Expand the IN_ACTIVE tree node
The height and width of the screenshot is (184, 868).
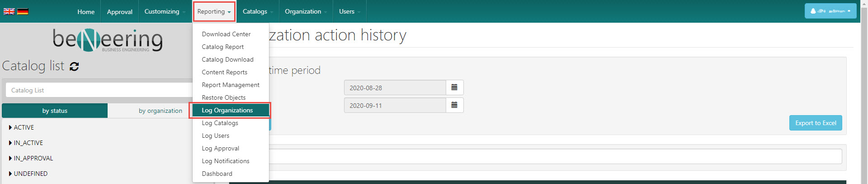(x=10, y=143)
